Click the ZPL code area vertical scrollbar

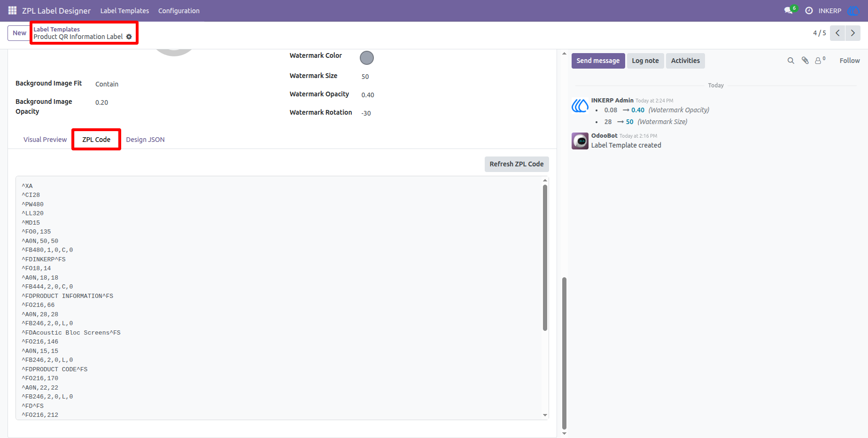pyautogui.click(x=545, y=258)
